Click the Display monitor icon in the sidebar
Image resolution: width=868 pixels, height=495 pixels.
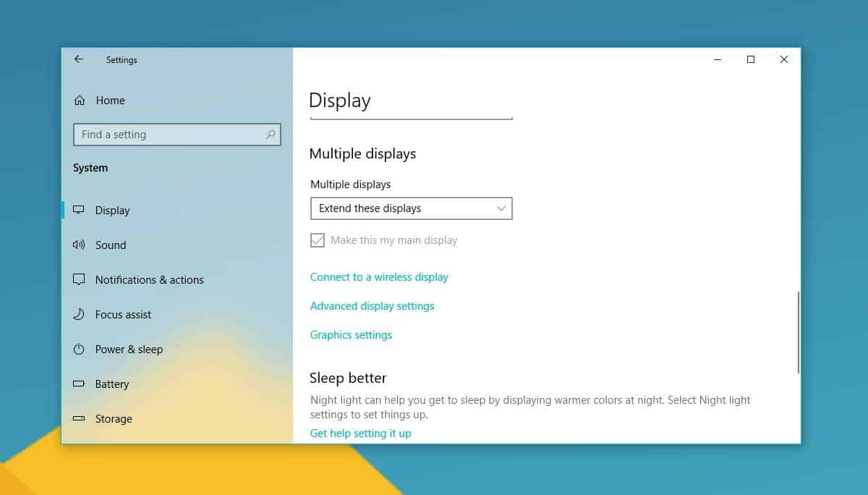[79, 210]
